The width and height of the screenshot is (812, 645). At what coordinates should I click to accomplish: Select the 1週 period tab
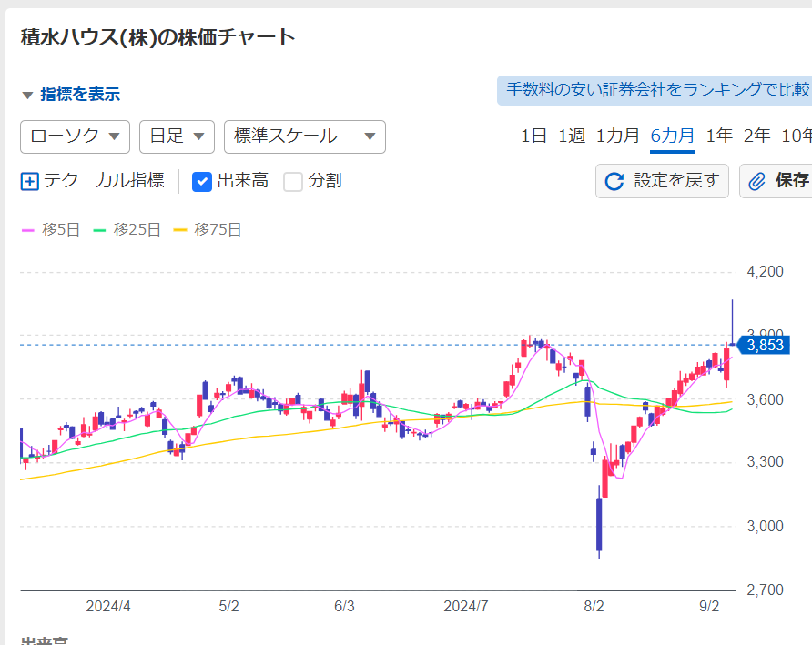click(x=571, y=136)
